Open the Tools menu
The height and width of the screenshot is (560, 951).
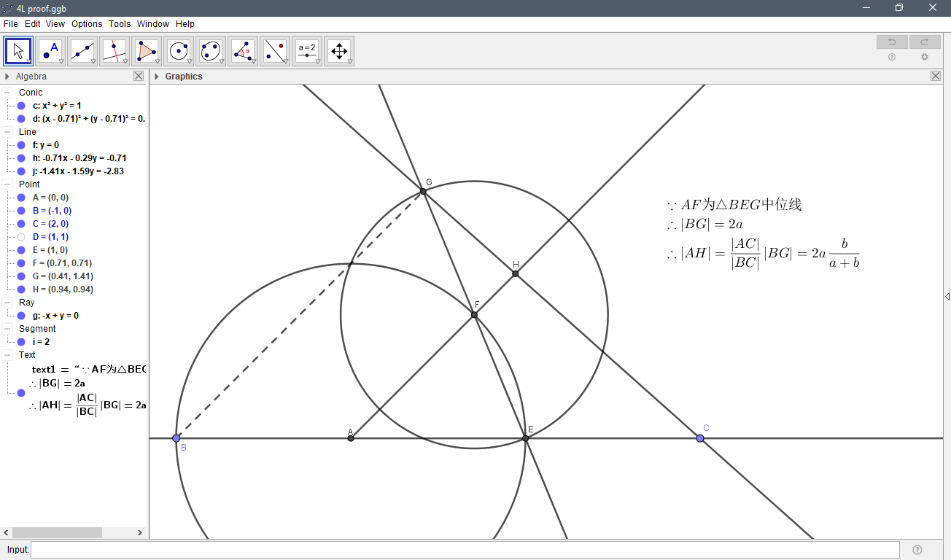(120, 23)
